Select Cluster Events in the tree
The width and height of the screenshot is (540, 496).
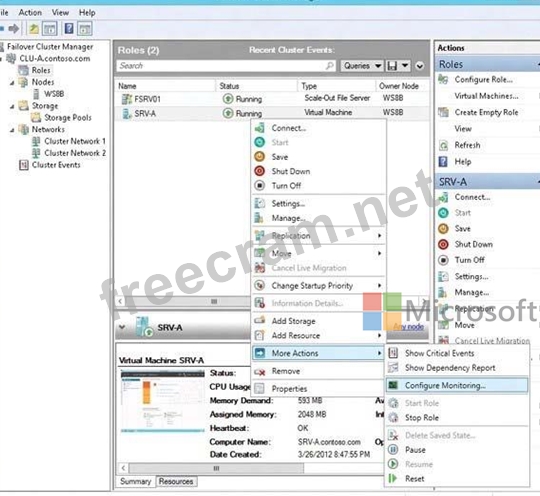[x=56, y=165]
